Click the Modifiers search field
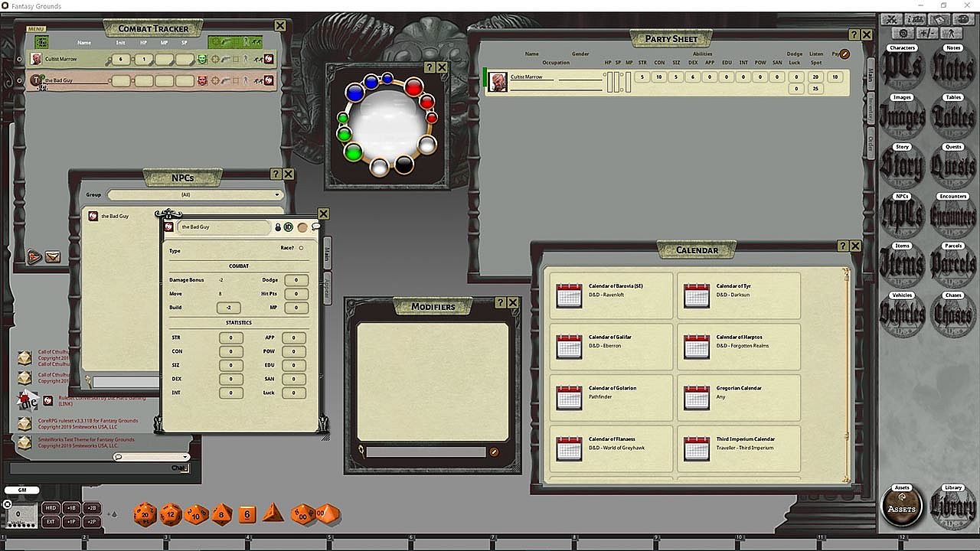980x551 pixels. tap(426, 452)
